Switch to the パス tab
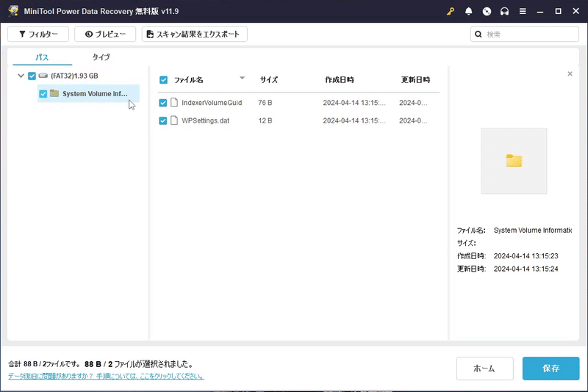 [42, 57]
